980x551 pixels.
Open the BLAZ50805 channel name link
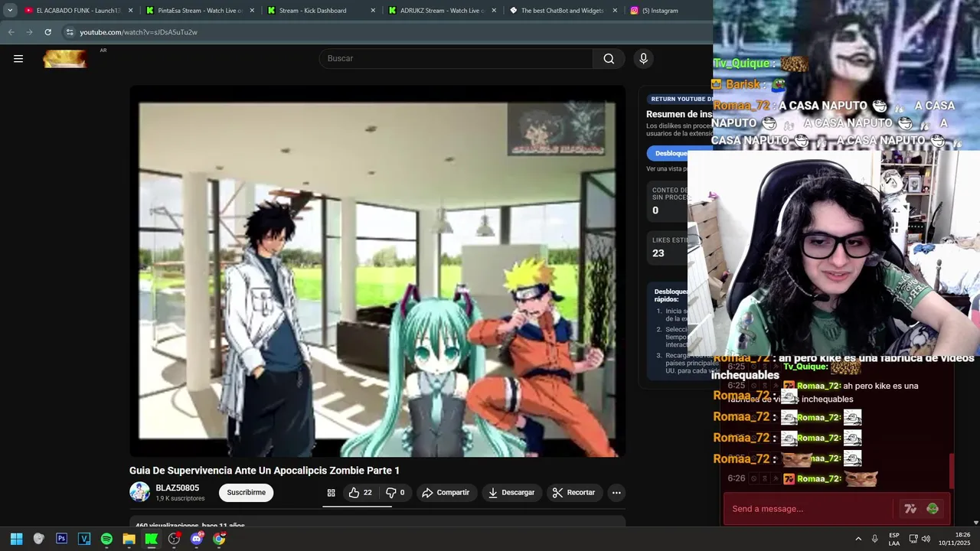177,488
